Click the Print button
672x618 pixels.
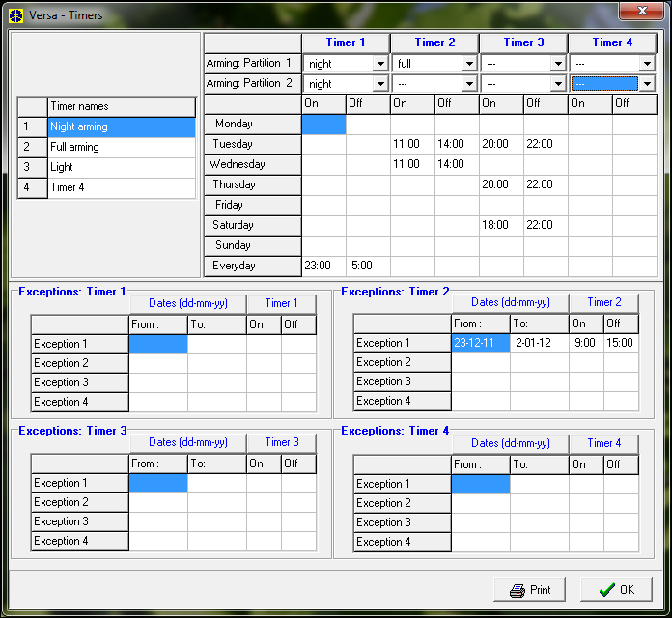[x=529, y=590]
